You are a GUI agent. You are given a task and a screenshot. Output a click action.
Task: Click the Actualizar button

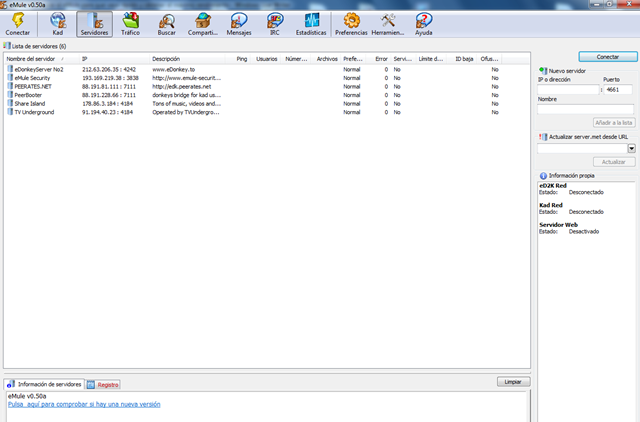click(614, 162)
